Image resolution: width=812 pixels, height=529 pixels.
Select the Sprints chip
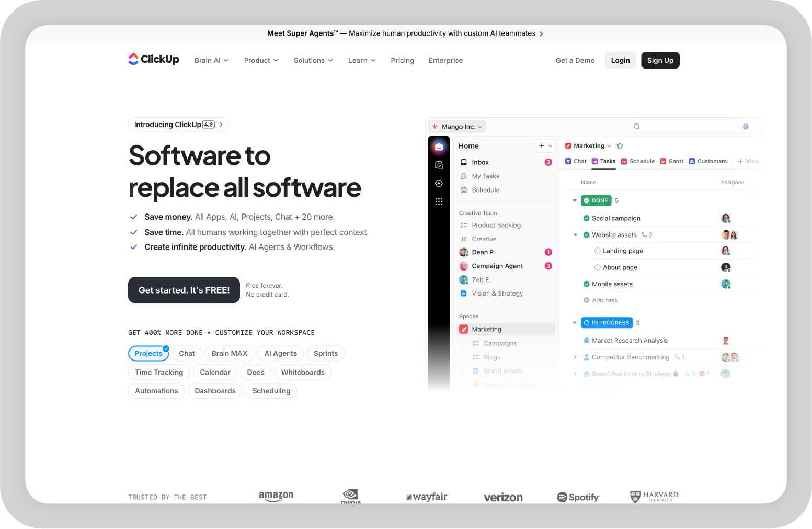coord(326,354)
